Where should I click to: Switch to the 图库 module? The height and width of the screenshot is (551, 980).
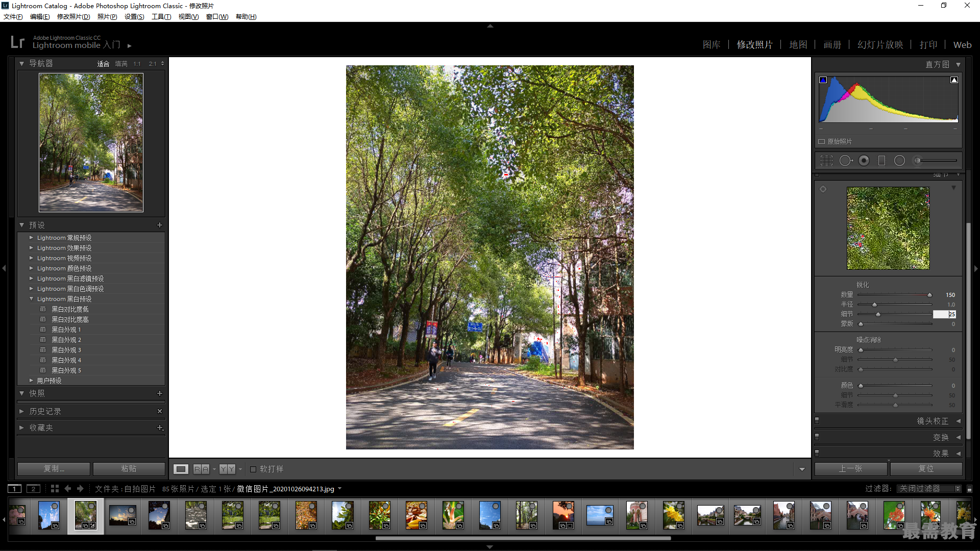(x=712, y=45)
